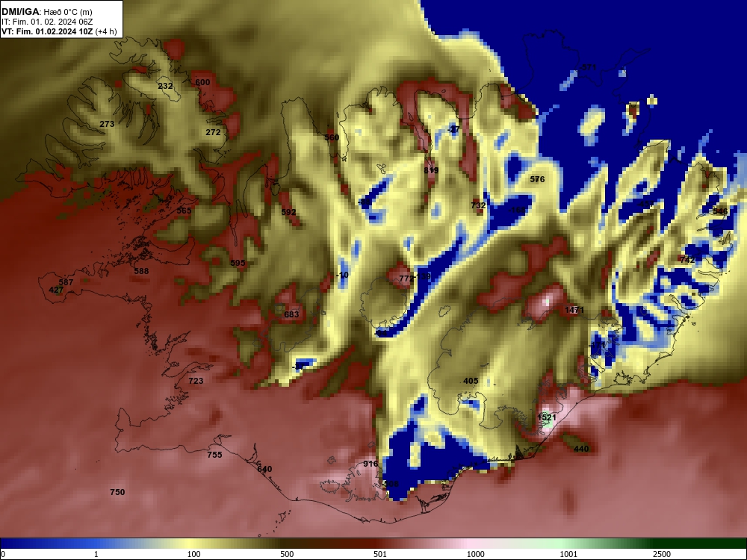
Task: Click the 427 value label on the peninsula
Action: click(56, 290)
